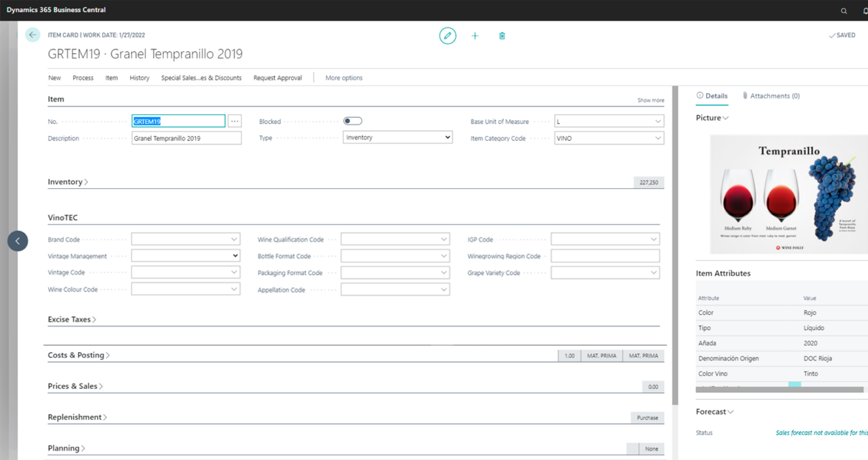Click the Show more link
868x460 pixels.
pos(650,100)
